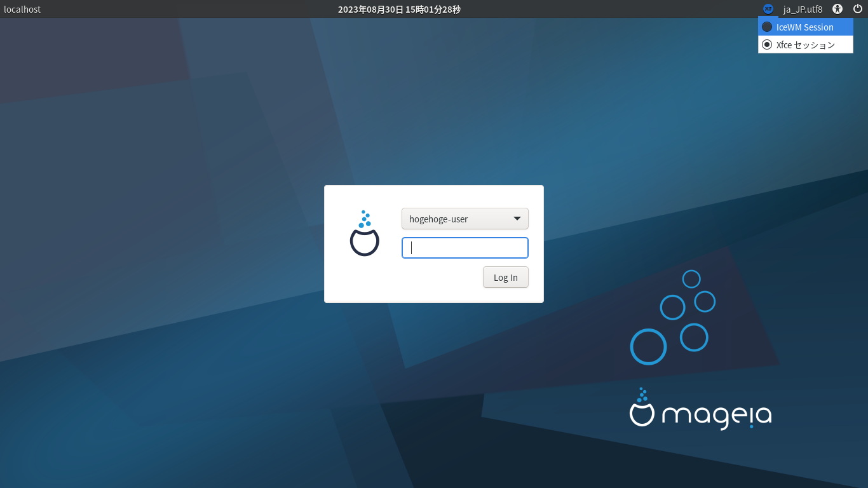Click the mageia wordmark text on wallpaper
The width and height of the screenshot is (868, 488).
[717, 416]
